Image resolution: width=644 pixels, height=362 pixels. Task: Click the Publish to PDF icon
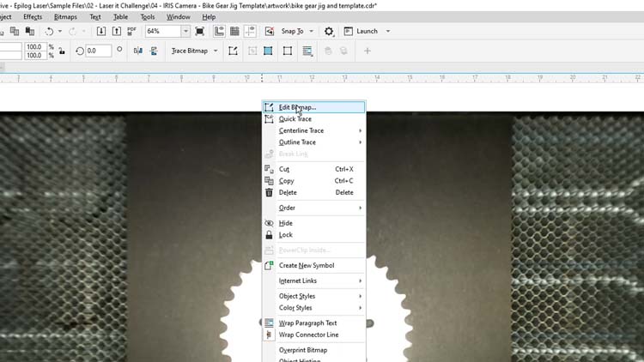click(x=132, y=31)
